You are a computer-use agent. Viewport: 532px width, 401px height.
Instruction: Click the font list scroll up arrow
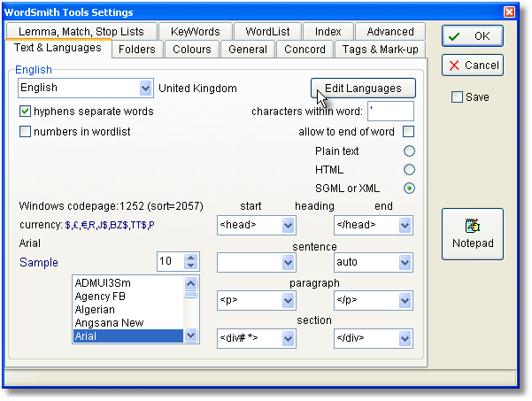click(x=191, y=283)
